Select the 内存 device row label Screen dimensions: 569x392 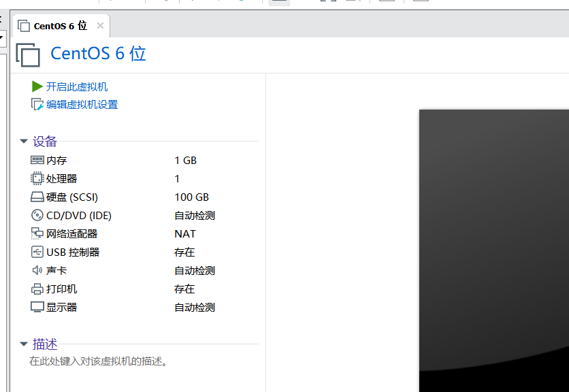pyautogui.click(x=56, y=161)
